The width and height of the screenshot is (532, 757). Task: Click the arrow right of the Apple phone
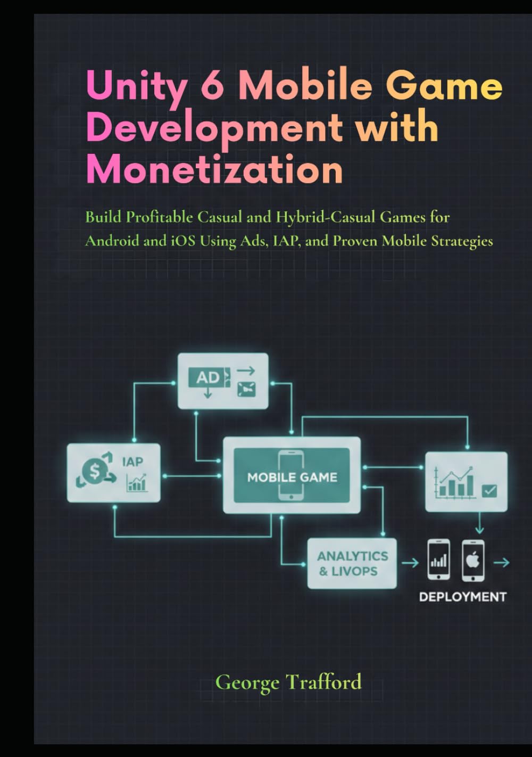point(501,562)
